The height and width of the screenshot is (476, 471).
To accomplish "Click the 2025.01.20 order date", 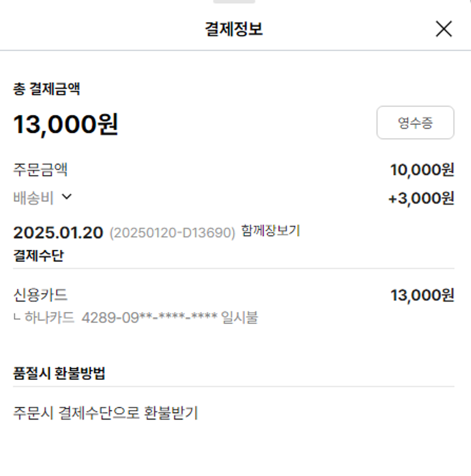I will (58, 232).
